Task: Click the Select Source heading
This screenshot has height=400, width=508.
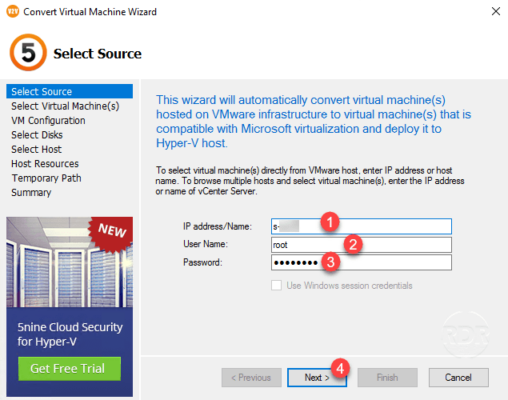Action: tap(97, 53)
